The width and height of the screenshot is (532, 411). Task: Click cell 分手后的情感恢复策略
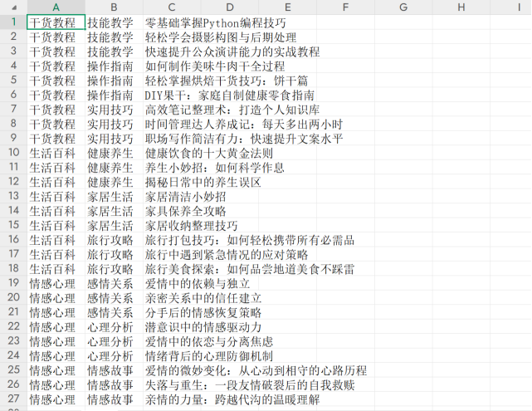203,312
